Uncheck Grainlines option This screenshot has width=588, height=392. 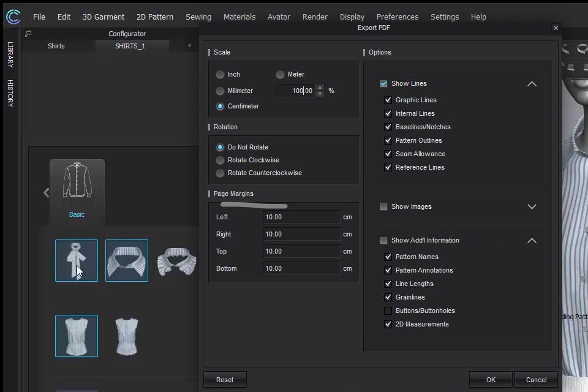pos(388,298)
